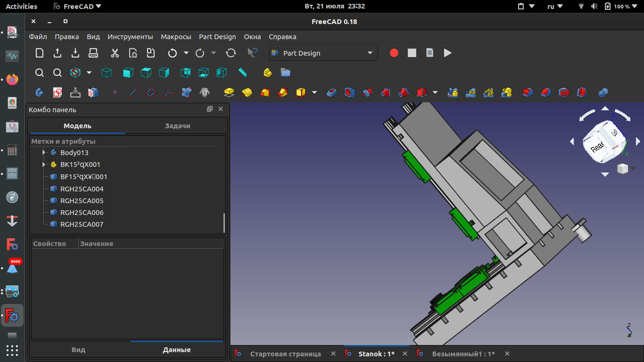The image size is (644, 362).
Task: Click the Fillet tool icon
Action: (528, 92)
